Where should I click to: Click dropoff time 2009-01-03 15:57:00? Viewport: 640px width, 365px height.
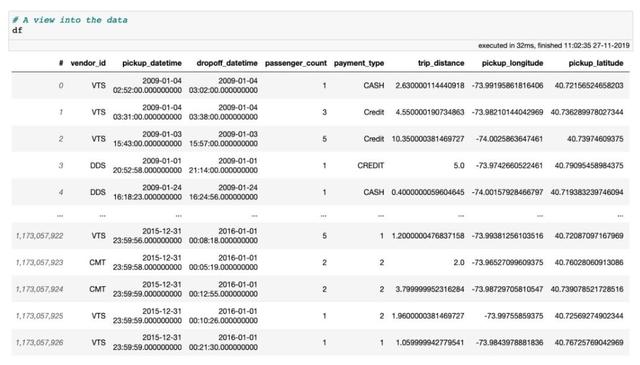pyautogui.click(x=223, y=139)
